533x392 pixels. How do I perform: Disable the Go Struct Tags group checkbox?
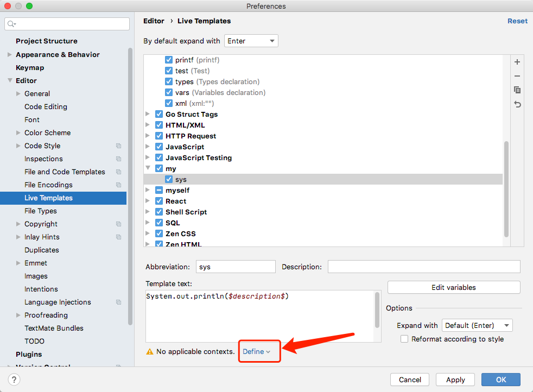pos(158,114)
